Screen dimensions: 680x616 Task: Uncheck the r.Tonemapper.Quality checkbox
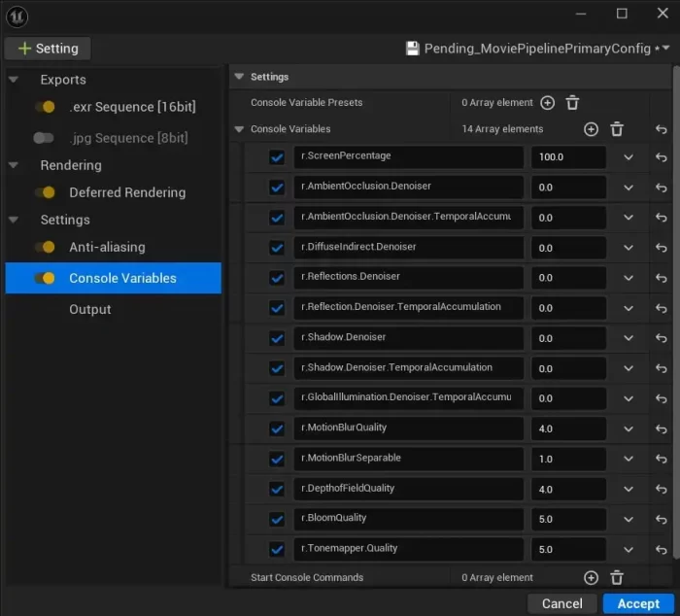278,549
